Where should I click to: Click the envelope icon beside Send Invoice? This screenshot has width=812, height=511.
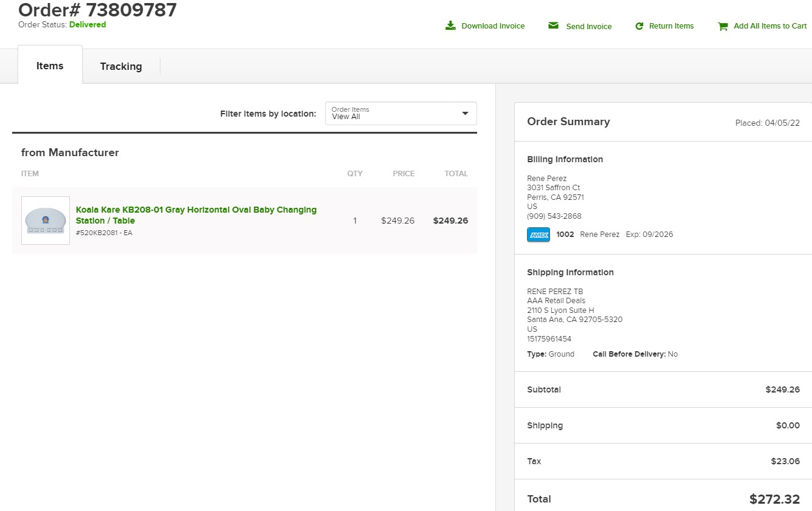[553, 26]
